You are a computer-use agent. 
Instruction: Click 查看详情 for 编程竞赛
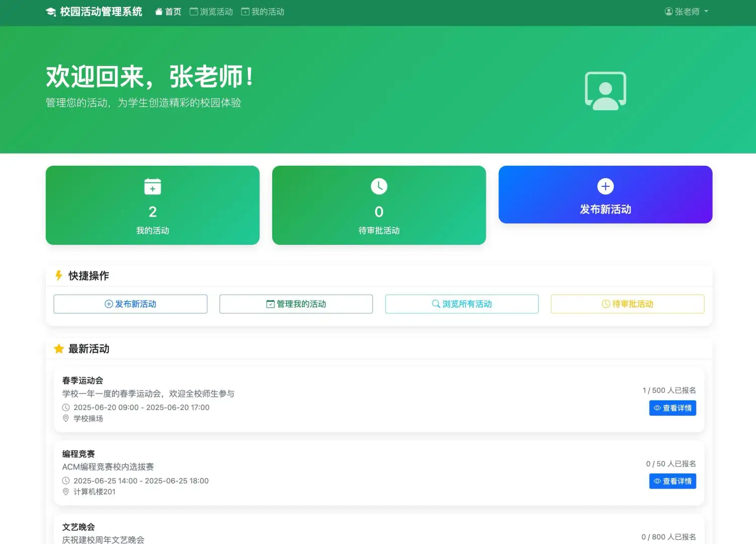click(672, 481)
